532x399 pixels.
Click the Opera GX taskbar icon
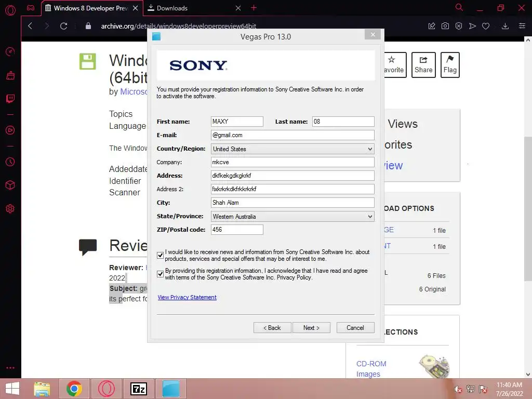tap(107, 389)
